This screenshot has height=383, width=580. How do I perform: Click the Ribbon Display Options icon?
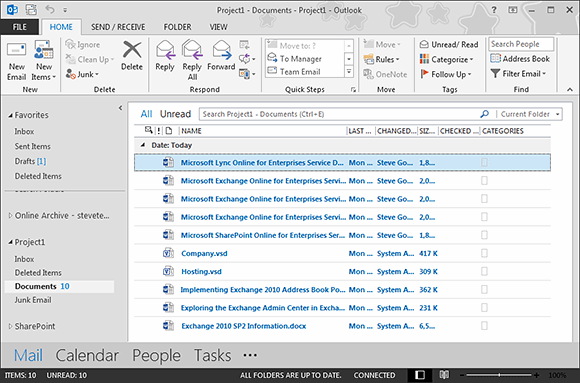[513, 10]
